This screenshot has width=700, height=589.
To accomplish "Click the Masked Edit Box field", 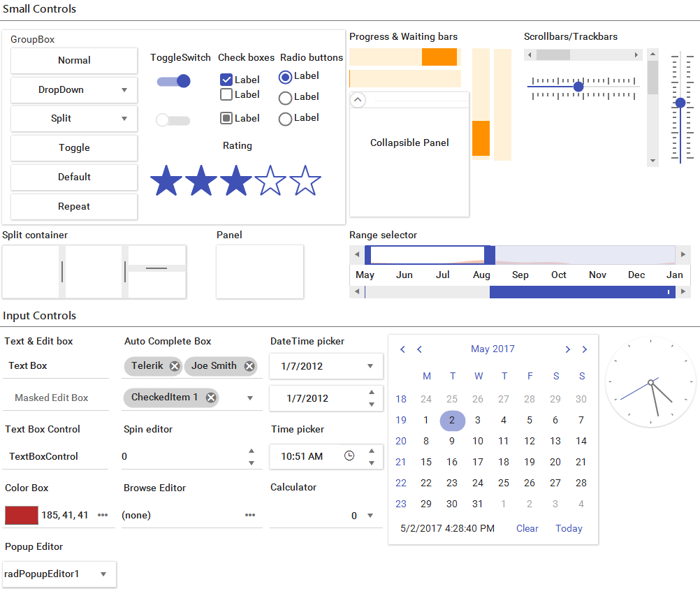I will 56,398.
